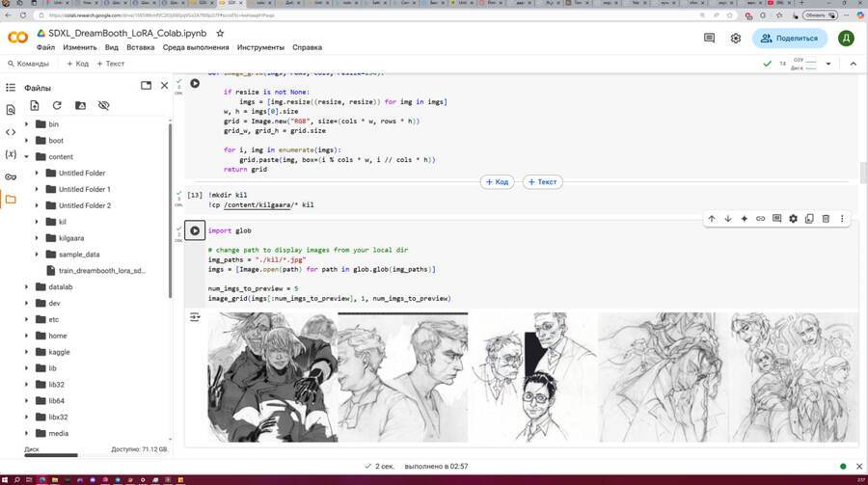The width and height of the screenshot is (868, 485).
Task: Expand the kaggle folder
Action: 26,352
